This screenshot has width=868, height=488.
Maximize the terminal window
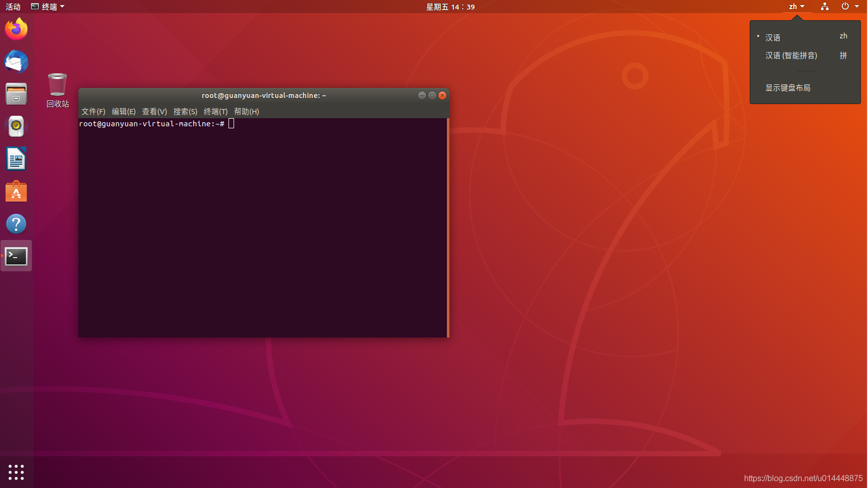pos(432,95)
